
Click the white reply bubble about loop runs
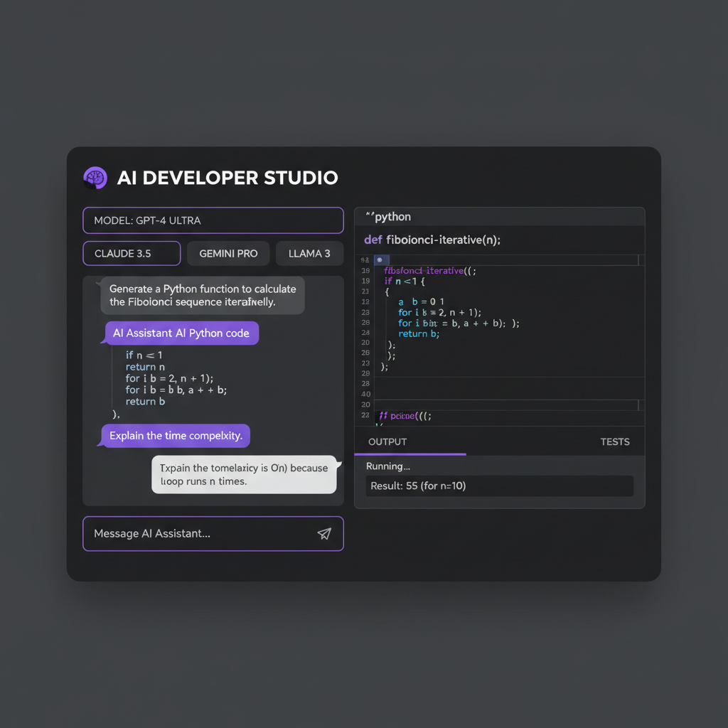coord(244,474)
